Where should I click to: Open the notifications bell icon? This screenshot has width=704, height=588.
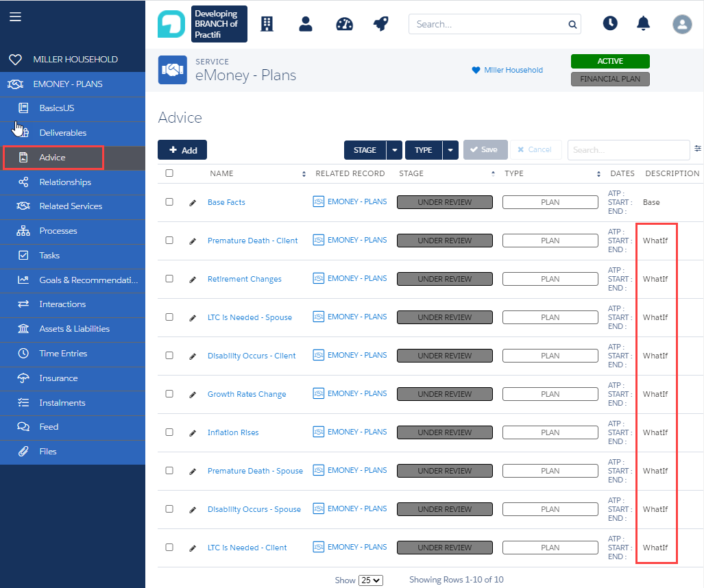click(644, 23)
